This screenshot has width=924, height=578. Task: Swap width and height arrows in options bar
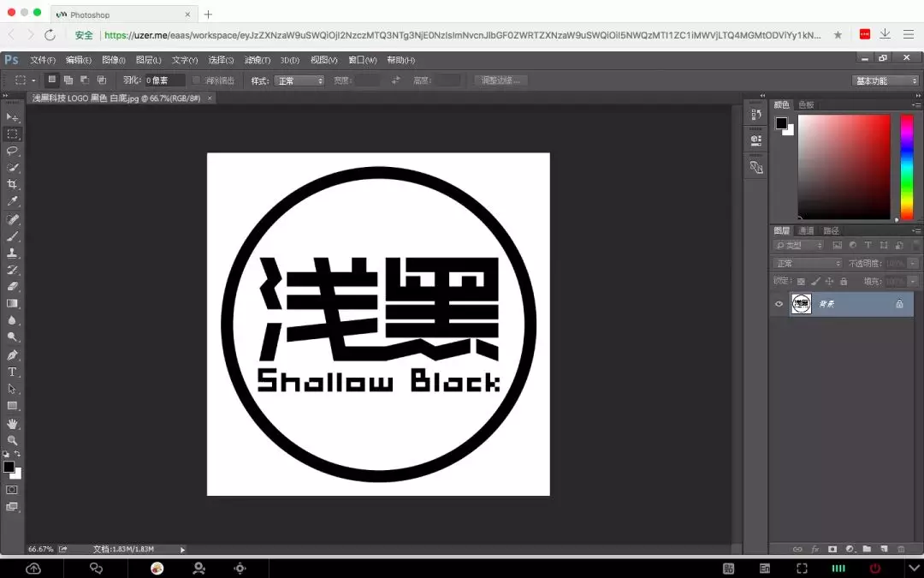pos(395,80)
